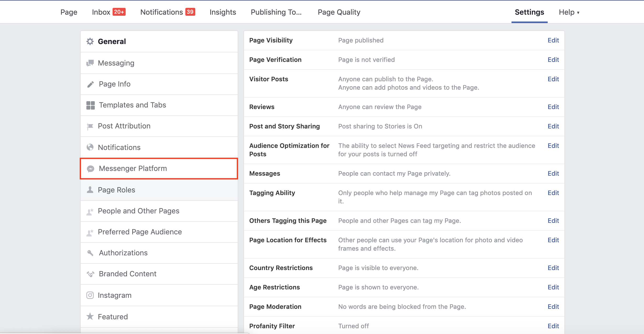Click the Instagram camera icon
The image size is (644, 334).
point(90,295)
